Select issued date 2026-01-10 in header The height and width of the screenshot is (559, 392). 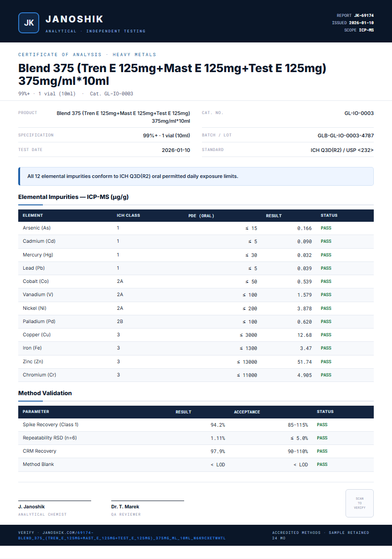click(x=361, y=23)
